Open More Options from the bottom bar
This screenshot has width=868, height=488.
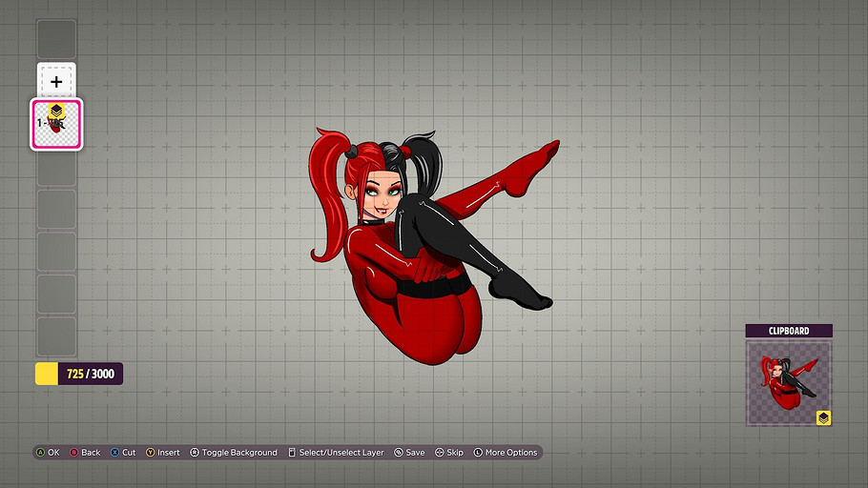point(505,453)
